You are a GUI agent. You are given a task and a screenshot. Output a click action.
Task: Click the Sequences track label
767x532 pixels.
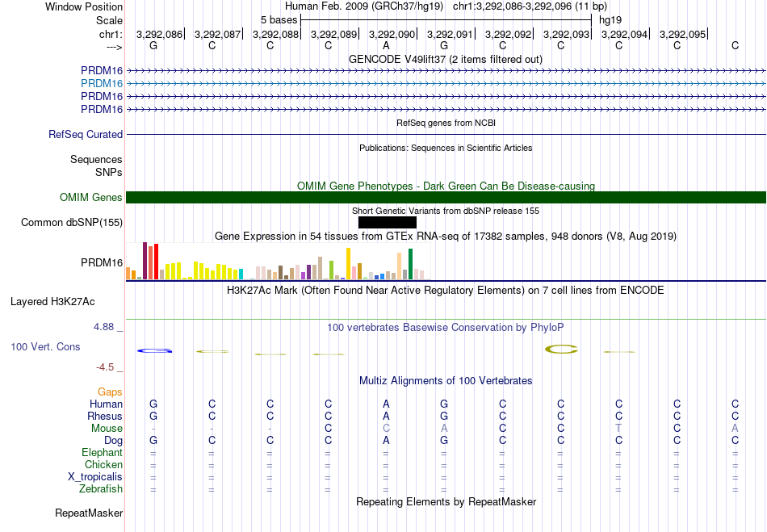[96, 159]
